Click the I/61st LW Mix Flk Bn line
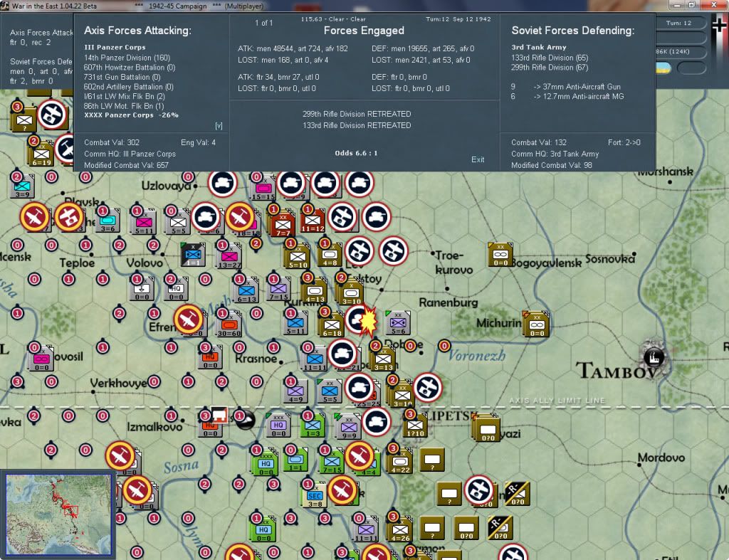729x560 pixels. pyautogui.click(x=124, y=97)
